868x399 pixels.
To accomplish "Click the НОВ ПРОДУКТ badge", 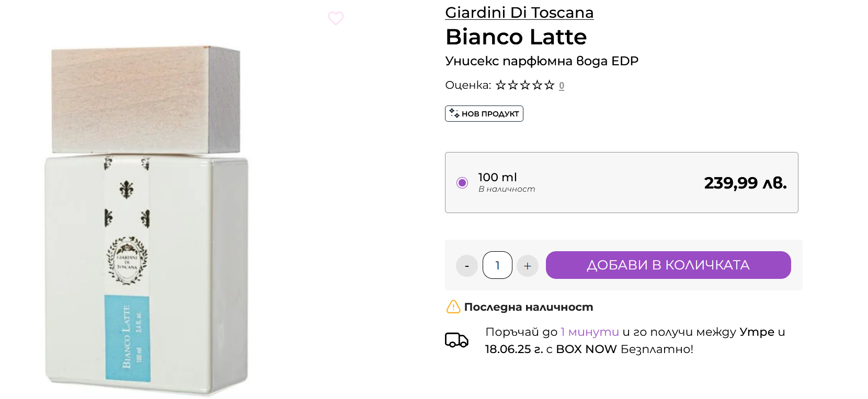I will pos(484,114).
